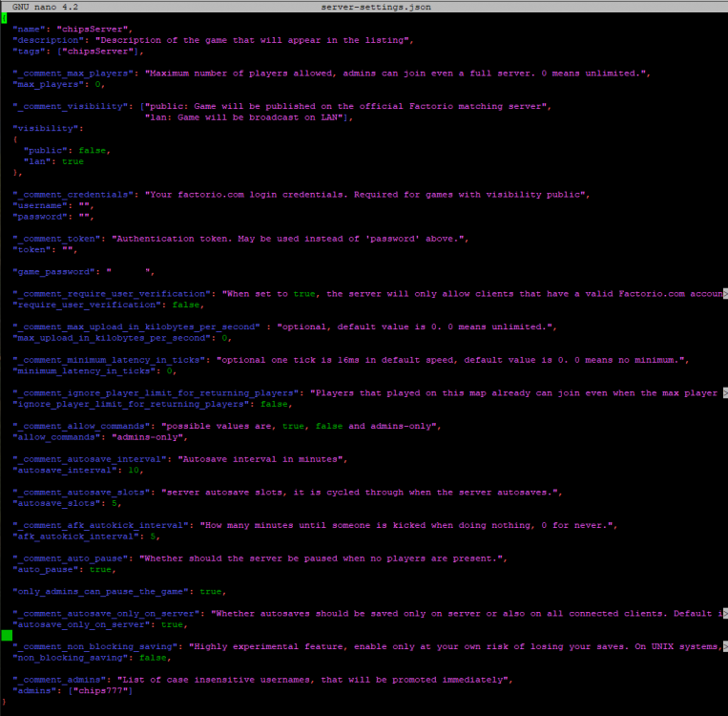Click "_comment_require_user_verification" key
728x716 pixels.
click(x=112, y=294)
